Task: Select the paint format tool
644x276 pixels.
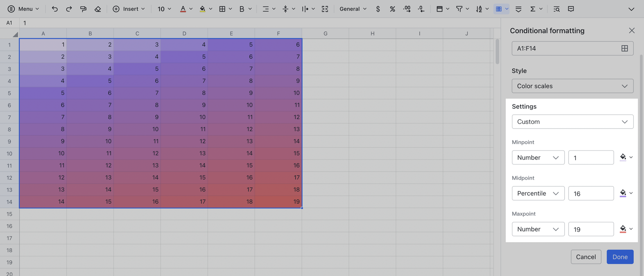Action: (83, 9)
